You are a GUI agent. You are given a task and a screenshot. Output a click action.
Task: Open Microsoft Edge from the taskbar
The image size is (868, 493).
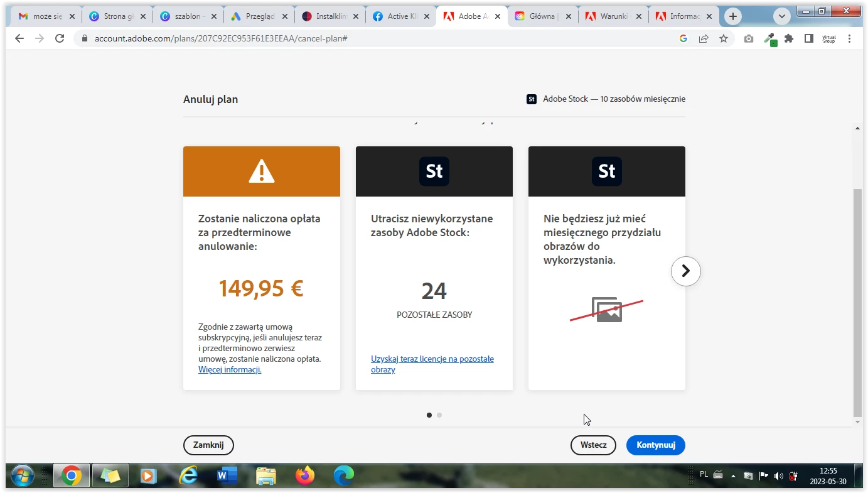coord(344,476)
